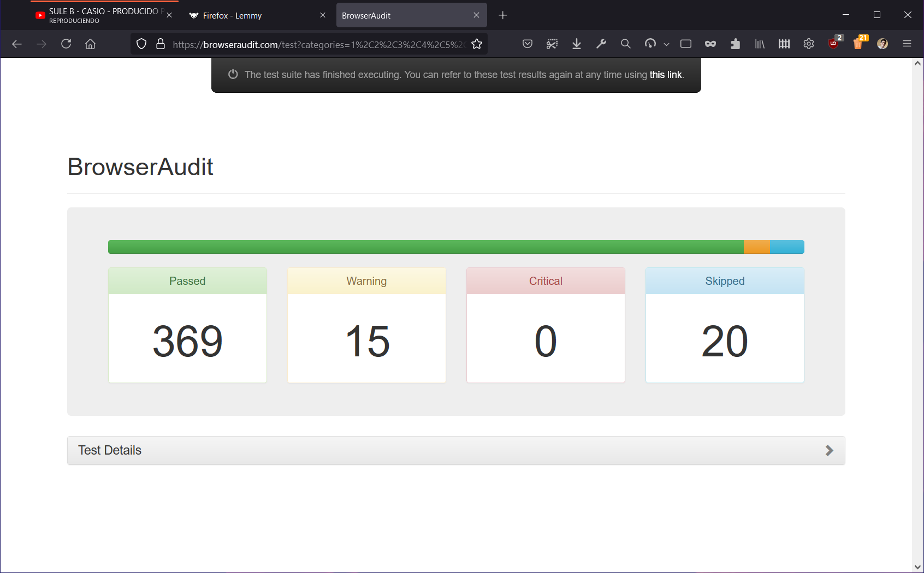
Task: Open the Firefox account avatar
Action: click(882, 44)
